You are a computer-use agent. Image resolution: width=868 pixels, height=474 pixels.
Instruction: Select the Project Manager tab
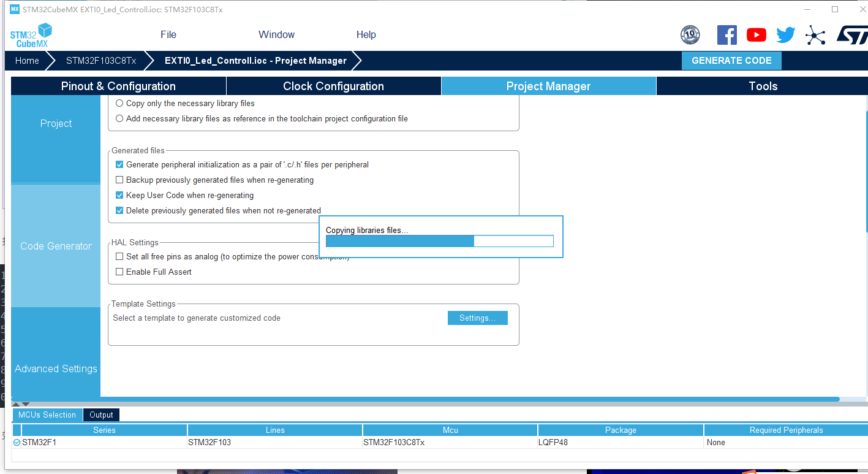point(549,86)
